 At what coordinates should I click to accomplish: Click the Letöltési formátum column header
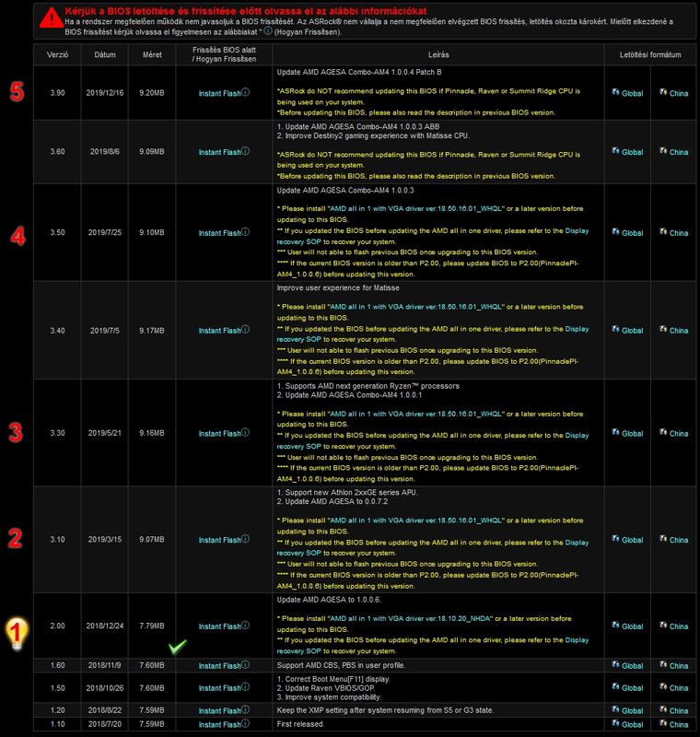pos(650,55)
